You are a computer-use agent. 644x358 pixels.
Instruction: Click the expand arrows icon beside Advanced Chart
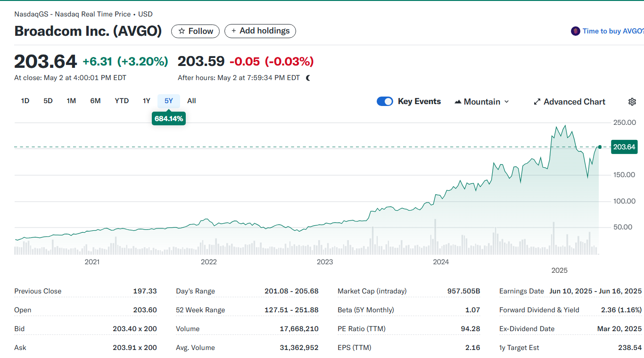point(537,102)
